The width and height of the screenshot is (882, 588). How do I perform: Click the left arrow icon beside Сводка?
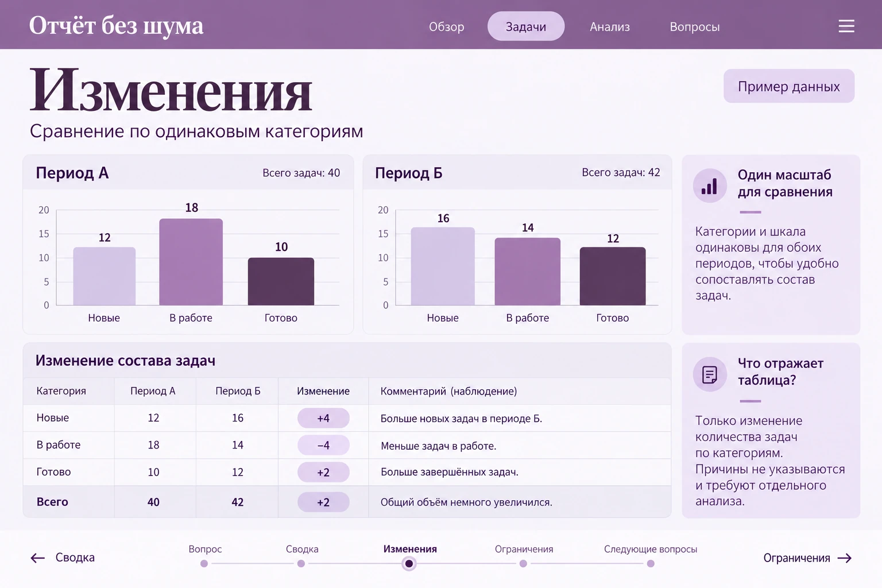pyautogui.click(x=38, y=558)
